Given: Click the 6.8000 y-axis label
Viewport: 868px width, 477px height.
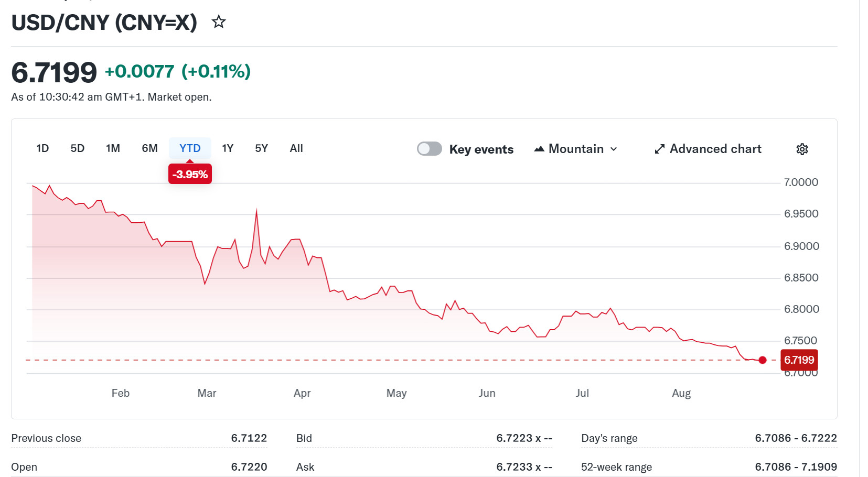Looking at the screenshot, I should (801, 309).
